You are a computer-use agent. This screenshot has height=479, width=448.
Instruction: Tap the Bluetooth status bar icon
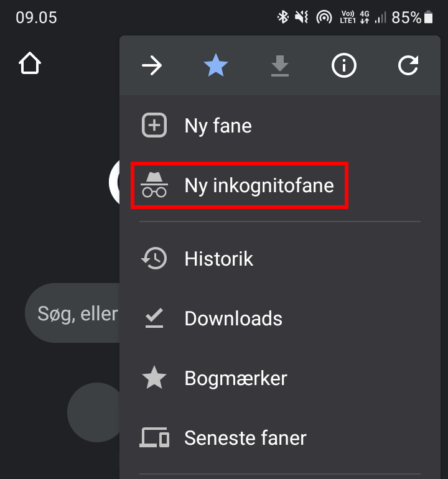[282, 17]
